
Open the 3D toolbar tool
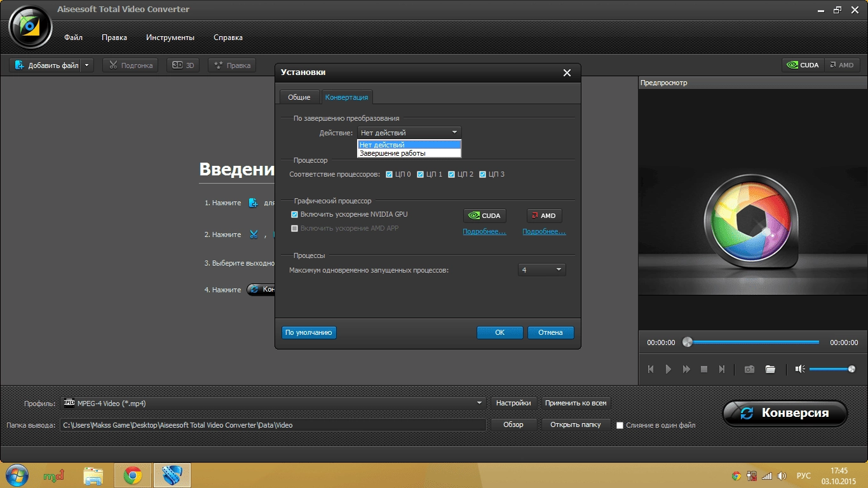tap(183, 65)
